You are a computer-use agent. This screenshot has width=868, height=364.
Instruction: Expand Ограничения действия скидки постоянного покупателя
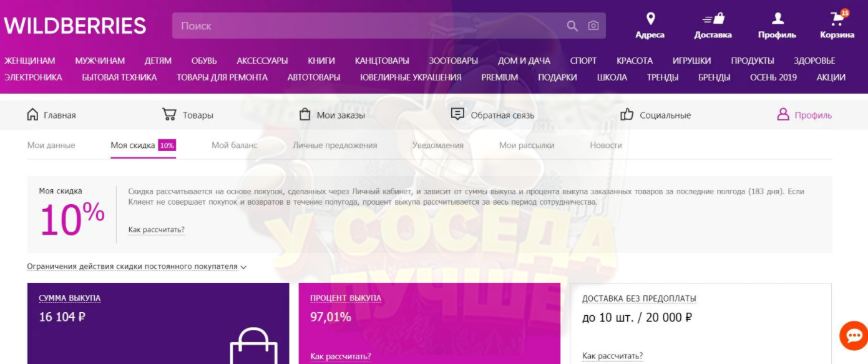(x=137, y=267)
